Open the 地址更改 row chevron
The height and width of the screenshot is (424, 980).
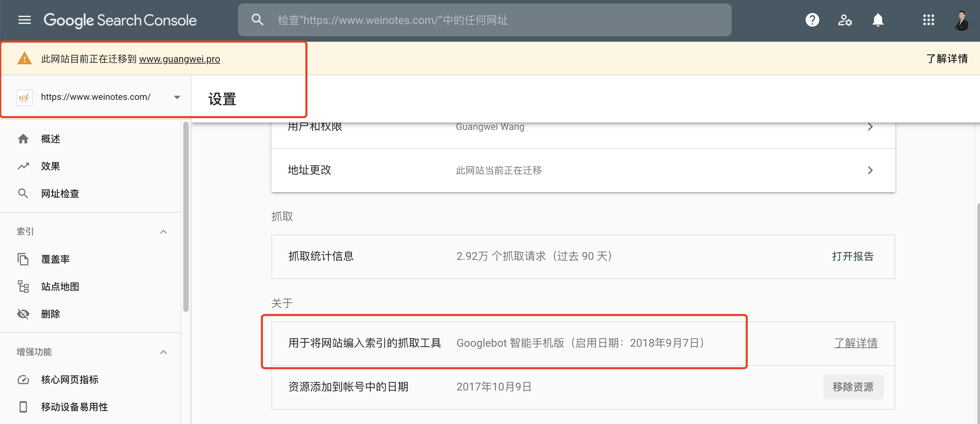tap(870, 170)
